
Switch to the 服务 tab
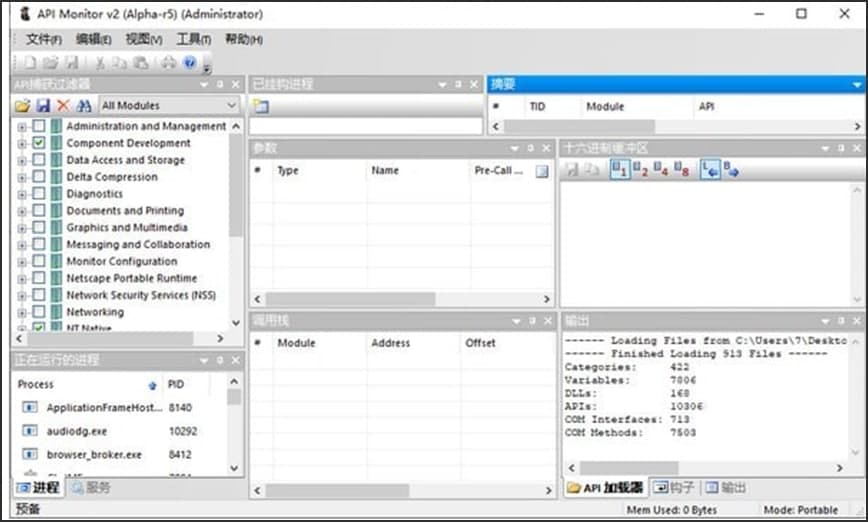point(91,488)
